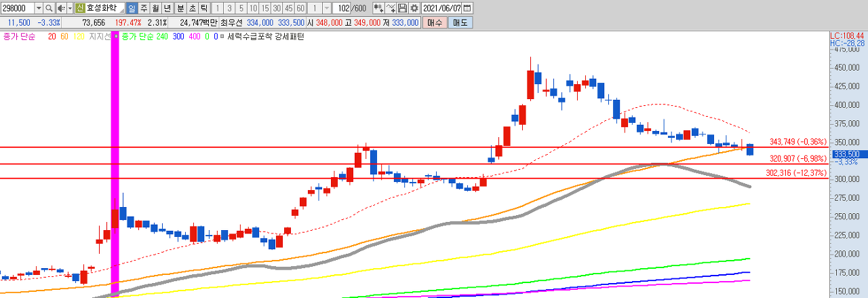
Task: Click the 최우선 quote label
Action: point(231,22)
